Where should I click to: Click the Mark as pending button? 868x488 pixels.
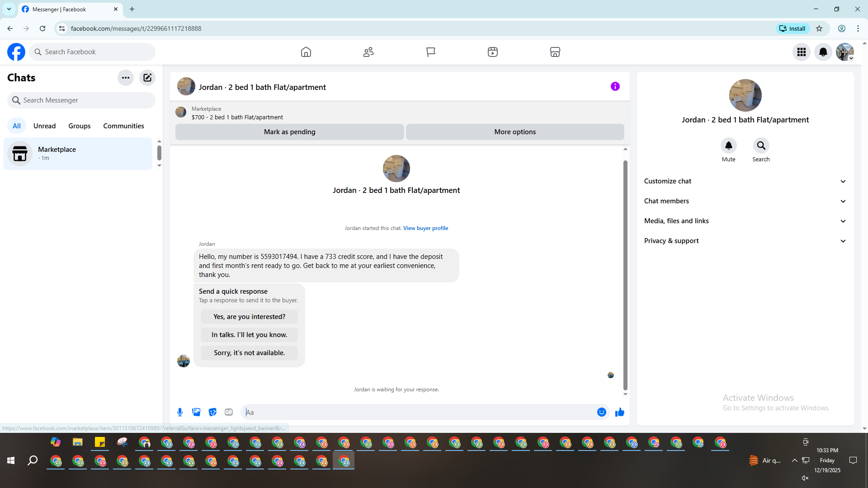point(289,132)
